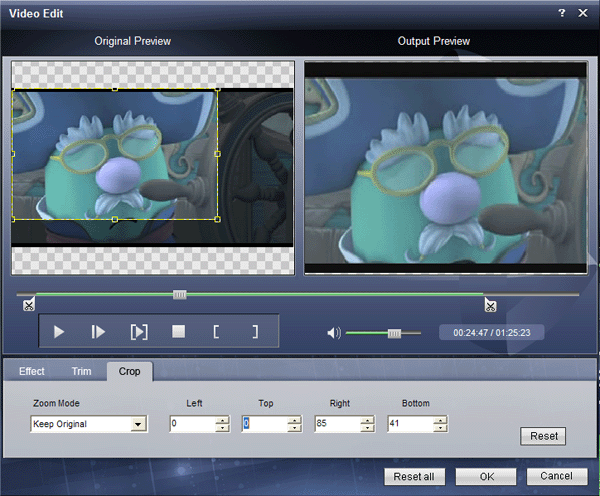
Task: Click the timeline playhead handle
Action: pos(179,294)
